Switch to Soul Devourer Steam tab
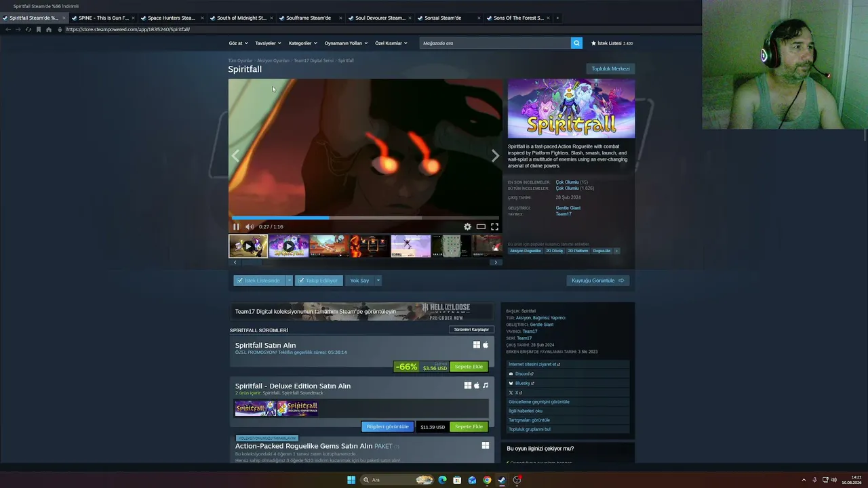This screenshot has width=868, height=488. point(378,18)
